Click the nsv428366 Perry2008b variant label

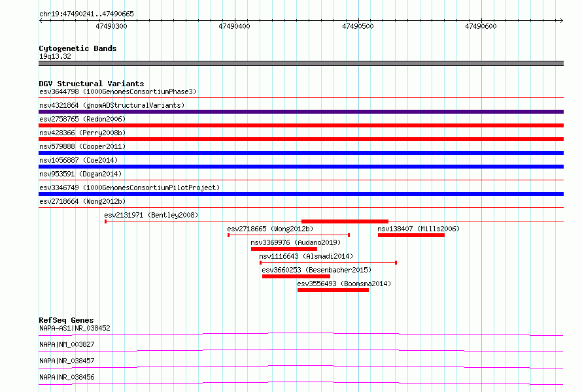[82, 133]
